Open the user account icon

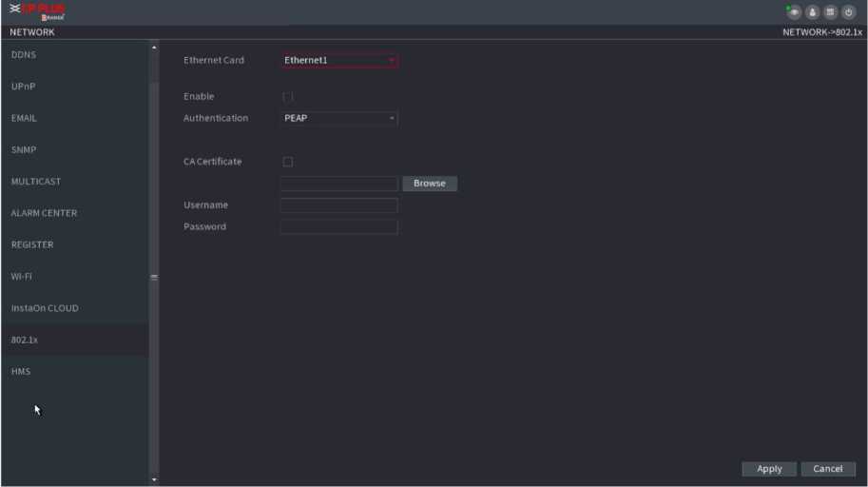[x=813, y=12]
